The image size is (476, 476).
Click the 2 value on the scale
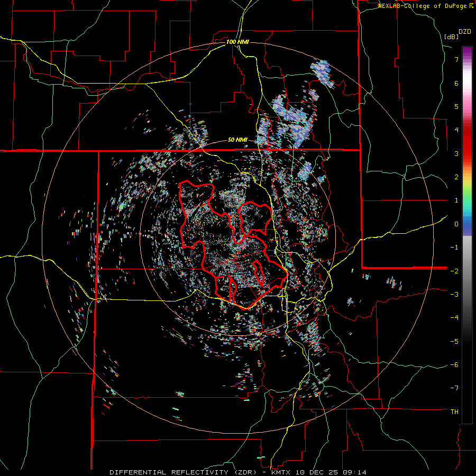456,177
